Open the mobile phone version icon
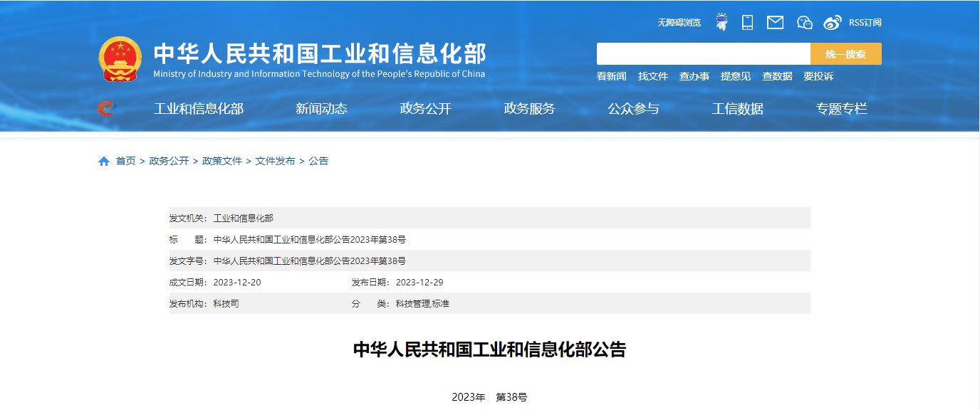The image size is (980, 410). (x=747, y=22)
